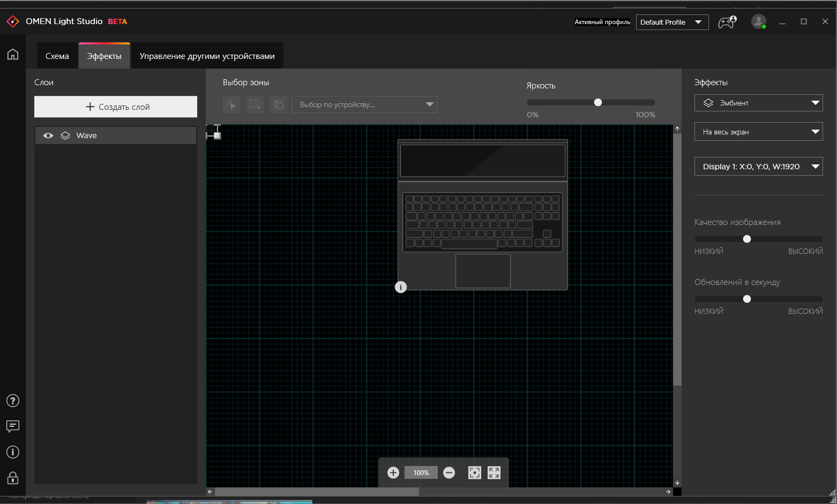Open the Эмбиент effect dropdown
Viewport: 837px width, 504px height.
(x=758, y=102)
